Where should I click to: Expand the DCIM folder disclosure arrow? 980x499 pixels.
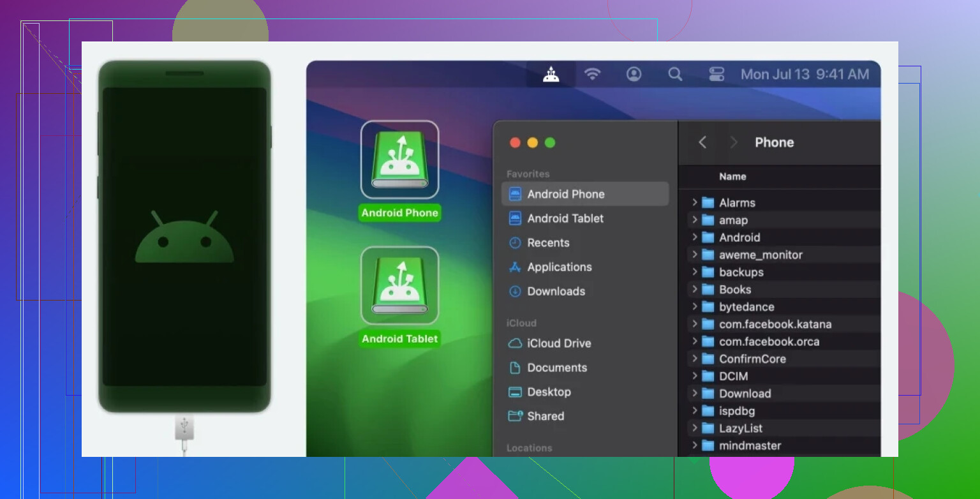[694, 376]
